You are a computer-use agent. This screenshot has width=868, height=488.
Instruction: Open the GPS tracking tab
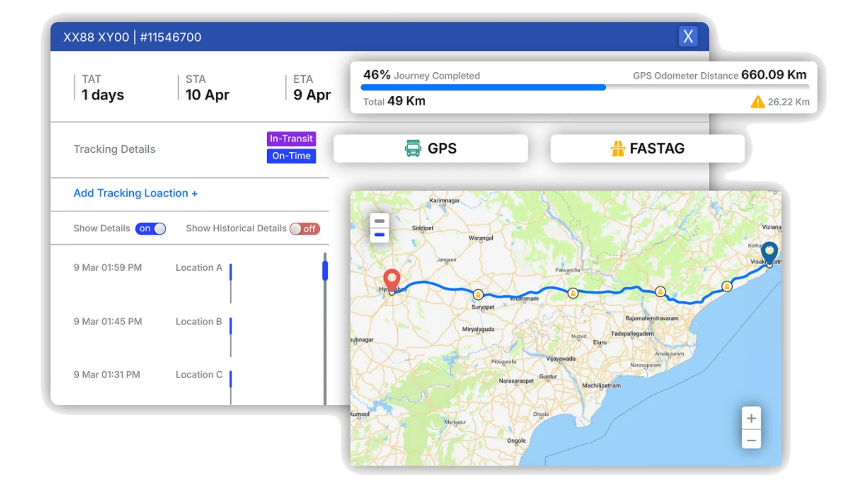point(430,148)
